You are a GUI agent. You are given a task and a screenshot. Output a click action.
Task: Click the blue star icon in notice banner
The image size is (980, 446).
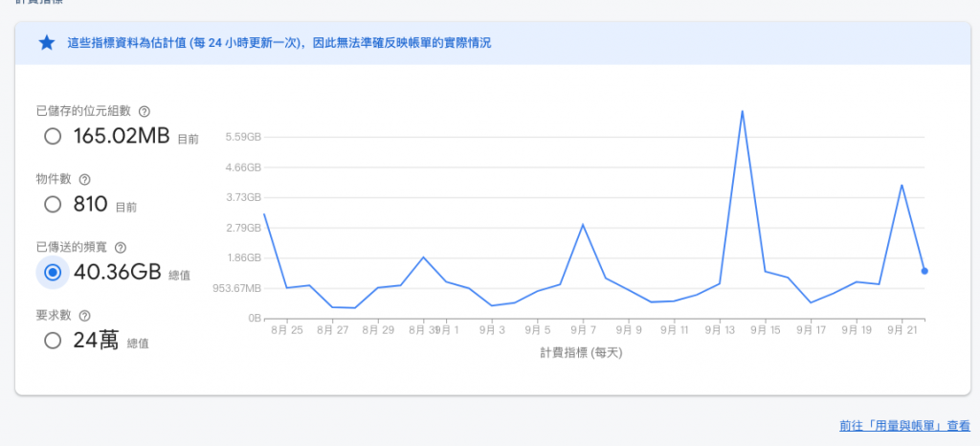click(x=47, y=43)
